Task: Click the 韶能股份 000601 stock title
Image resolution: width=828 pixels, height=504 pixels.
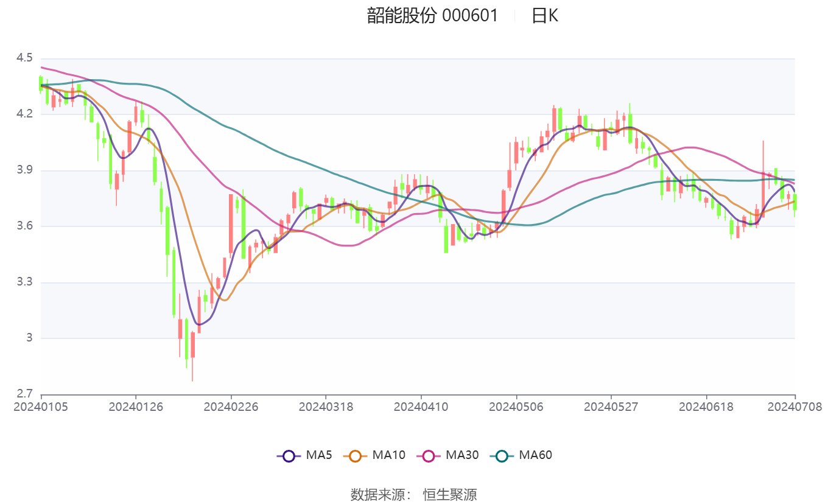Action: [x=432, y=16]
